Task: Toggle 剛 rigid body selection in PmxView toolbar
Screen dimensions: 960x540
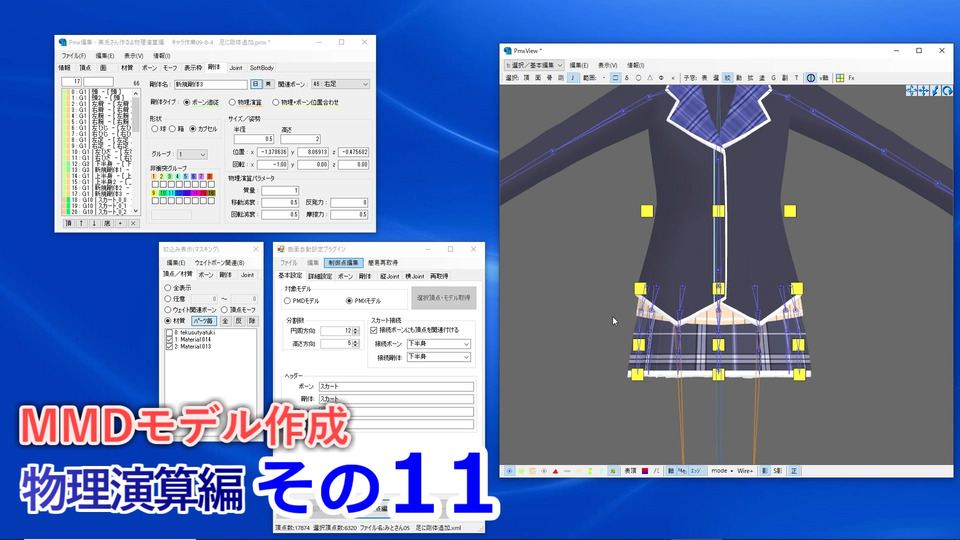Action: (x=561, y=78)
